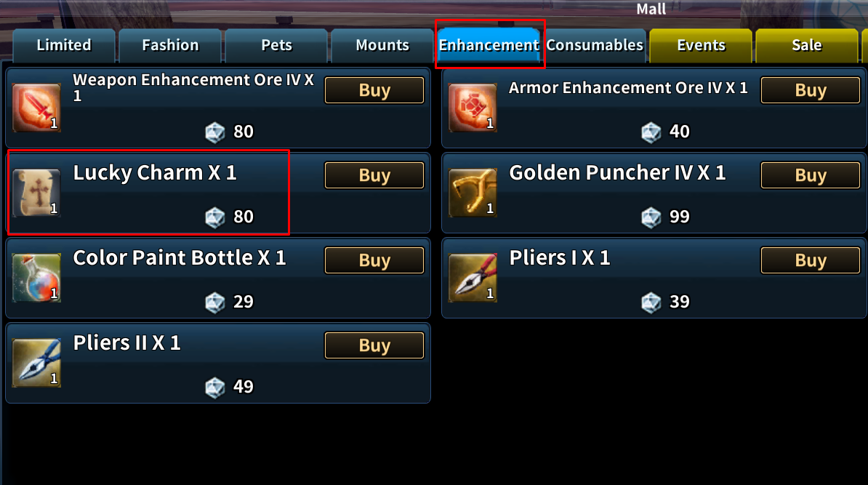This screenshot has width=868, height=485.
Task: Select the Lucky Charm scroll icon
Action: (x=36, y=193)
